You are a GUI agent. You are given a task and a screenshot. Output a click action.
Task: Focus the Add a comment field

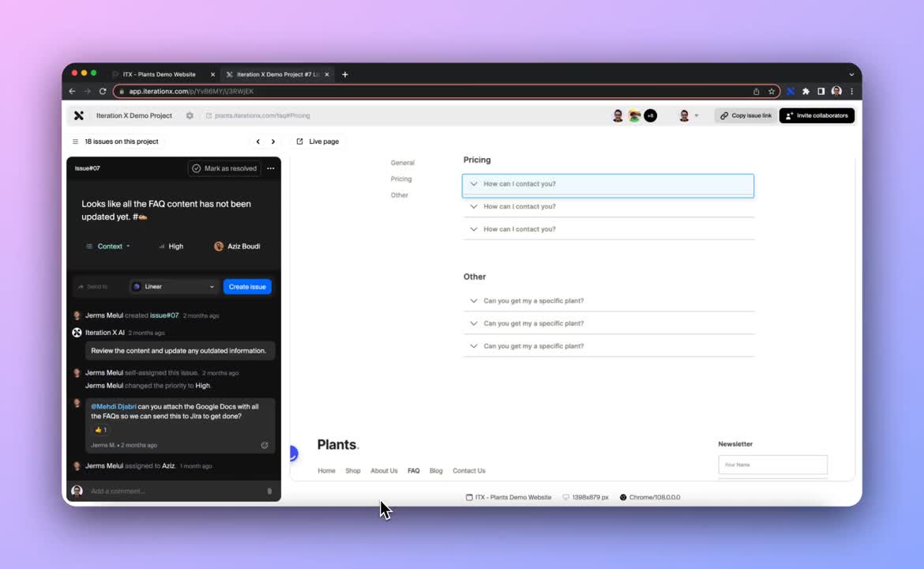[x=174, y=492]
